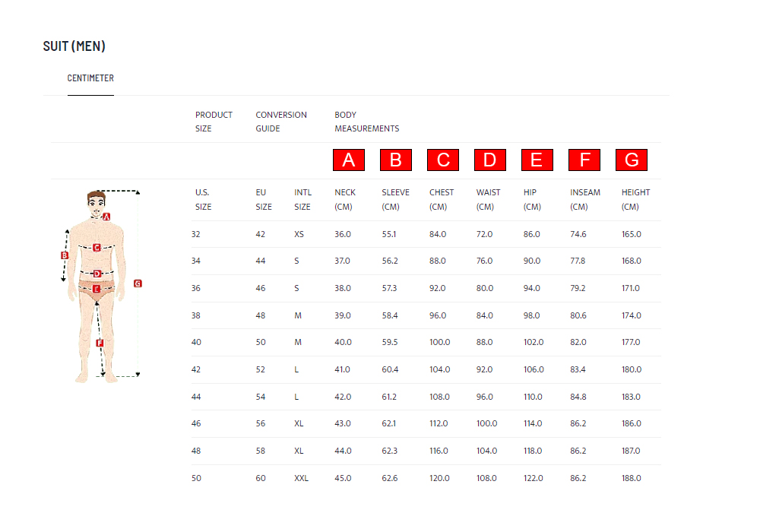This screenshot has height=532, width=760.
Task: Click the B sleeve marker beside figure's arm
Action: [65, 255]
